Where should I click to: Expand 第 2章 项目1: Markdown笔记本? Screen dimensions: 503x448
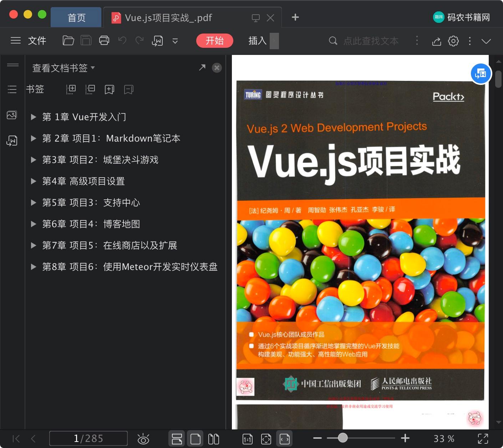pos(34,138)
